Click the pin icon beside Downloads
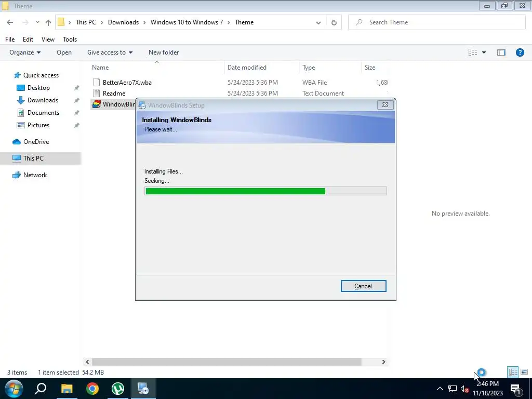532x399 pixels. point(77,100)
